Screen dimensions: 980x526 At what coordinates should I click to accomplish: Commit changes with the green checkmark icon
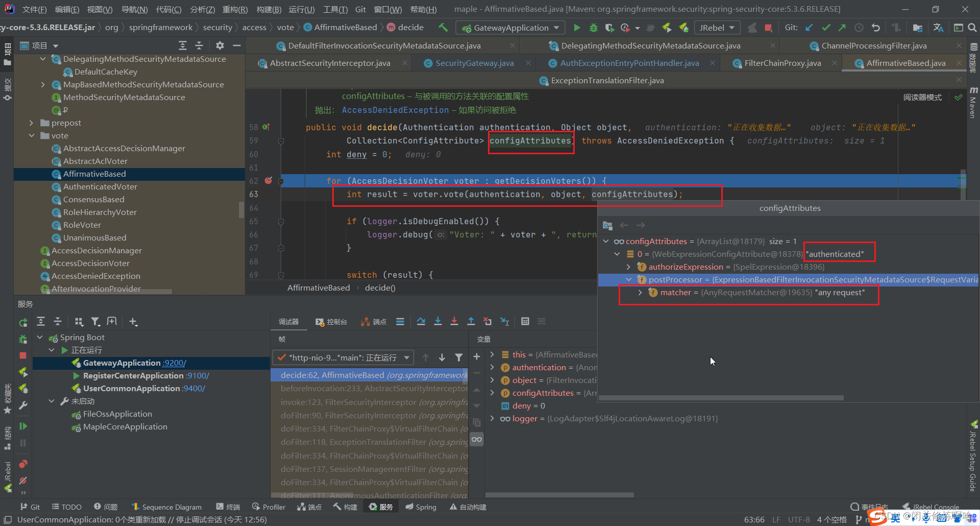click(826, 28)
